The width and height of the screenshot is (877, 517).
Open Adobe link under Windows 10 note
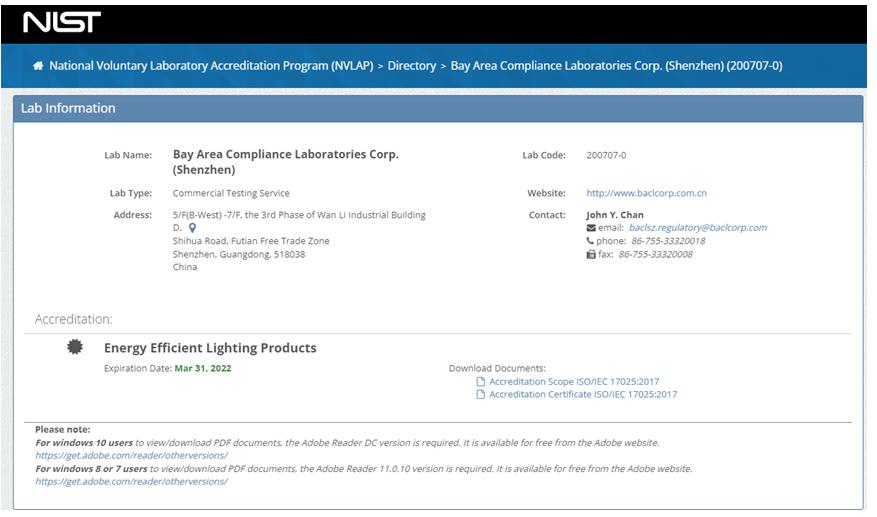131,455
